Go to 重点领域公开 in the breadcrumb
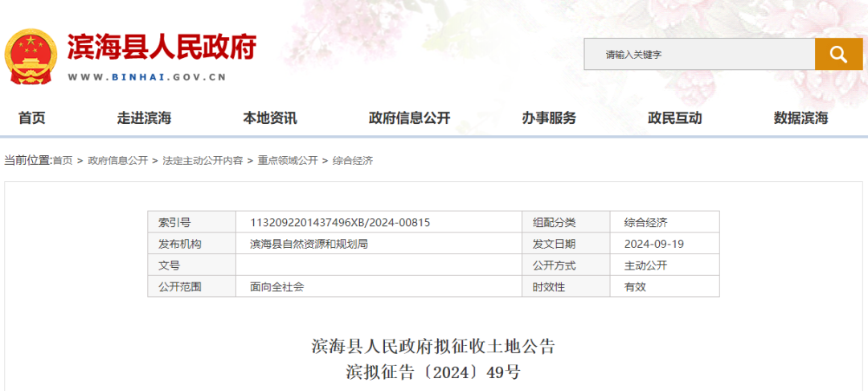The height and width of the screenshot is (391, 868). click(288, 161)
